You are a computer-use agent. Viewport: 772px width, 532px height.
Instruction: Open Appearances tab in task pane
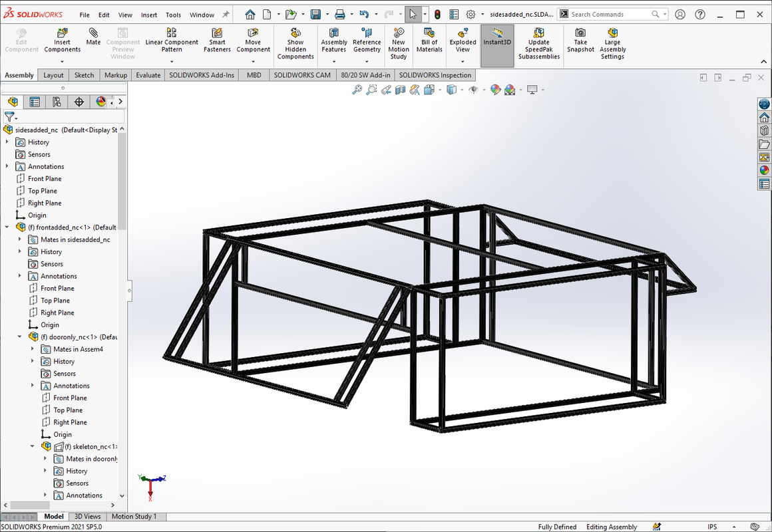tap(764, 170)
